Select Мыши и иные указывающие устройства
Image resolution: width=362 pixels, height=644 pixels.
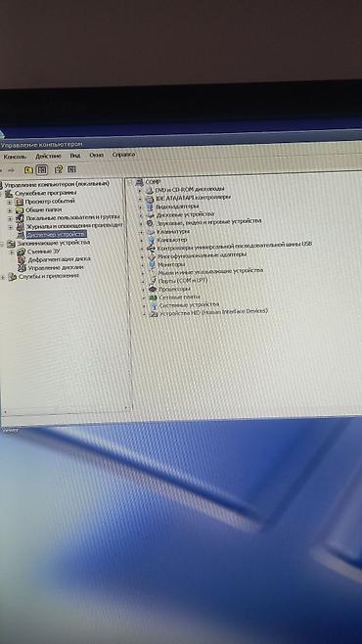point(210,271)
